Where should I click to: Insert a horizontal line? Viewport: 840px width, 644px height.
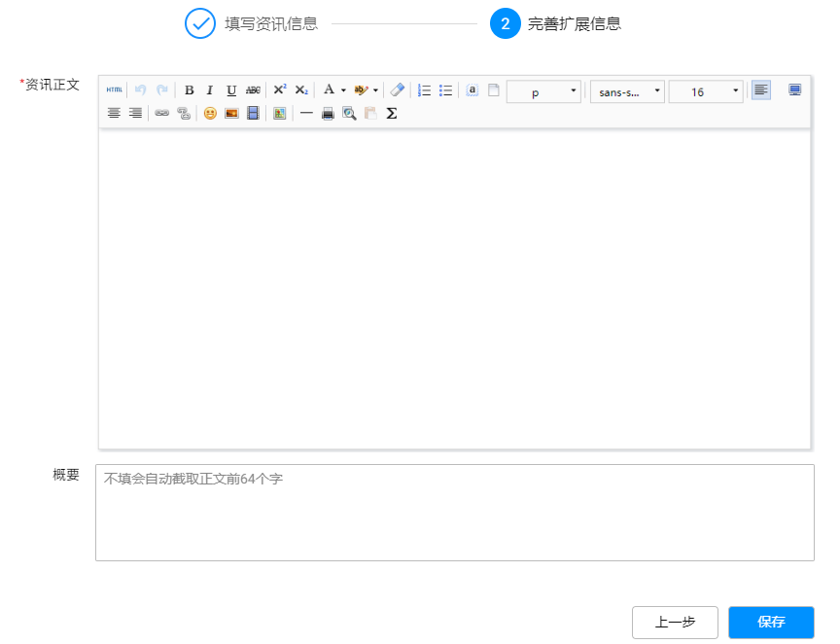(x=306, y=113)
